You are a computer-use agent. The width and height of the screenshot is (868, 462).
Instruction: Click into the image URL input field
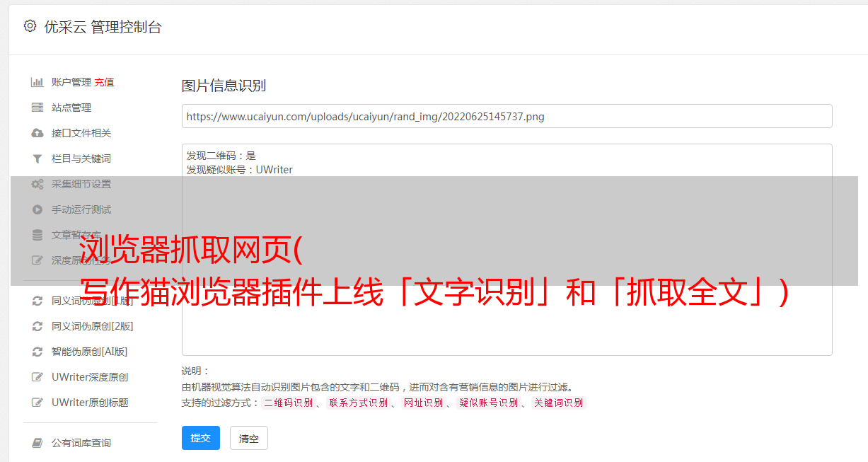tap(507, 116)
